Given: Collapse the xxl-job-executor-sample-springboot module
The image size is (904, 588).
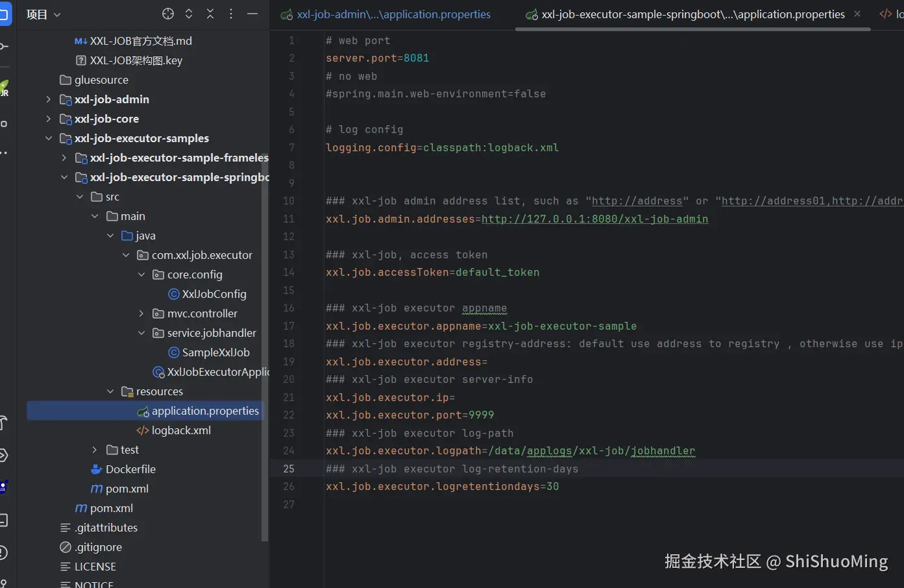Looking at the screenshot, I should point(64,177).
